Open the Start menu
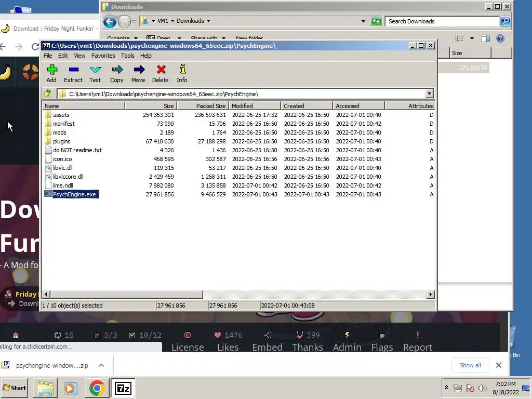 click(15, 388)
